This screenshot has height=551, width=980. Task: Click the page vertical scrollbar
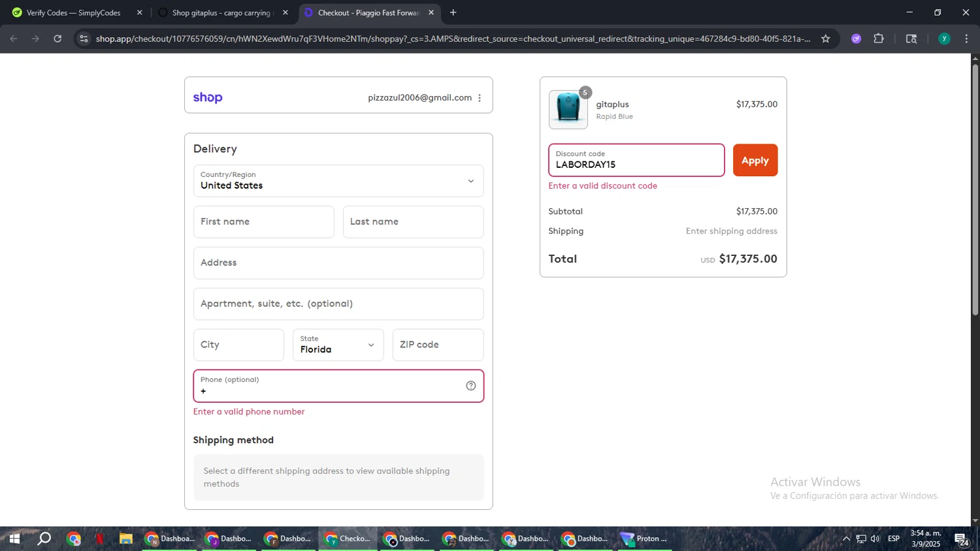tap(975, 189)
